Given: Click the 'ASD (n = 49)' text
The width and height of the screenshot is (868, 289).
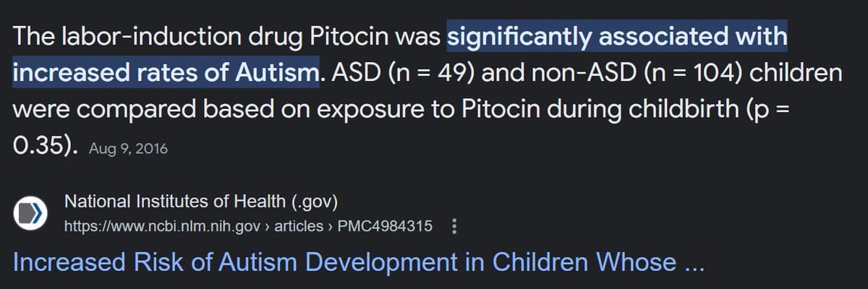Looking at the screenshot, I should click(x=402, y=73).
